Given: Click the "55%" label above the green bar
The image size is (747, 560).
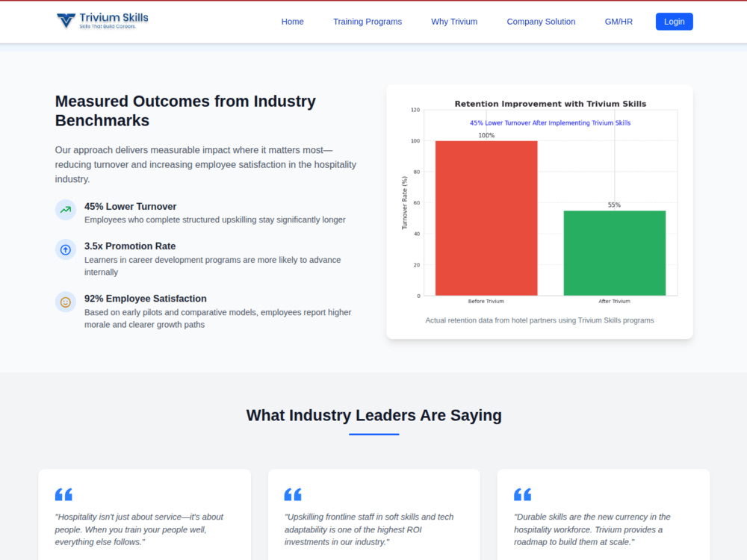Looking at the screenshot, I should tap(615, 205).
